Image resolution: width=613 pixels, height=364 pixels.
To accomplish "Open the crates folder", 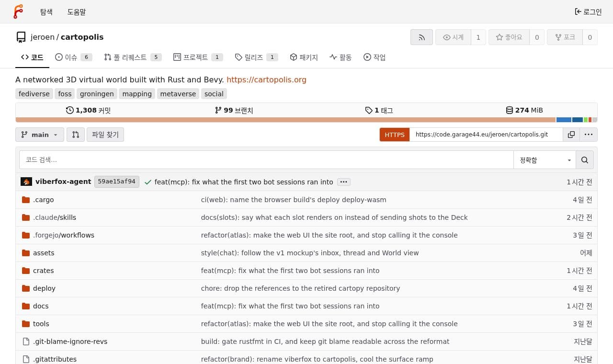I will click(x=43, y=271).
